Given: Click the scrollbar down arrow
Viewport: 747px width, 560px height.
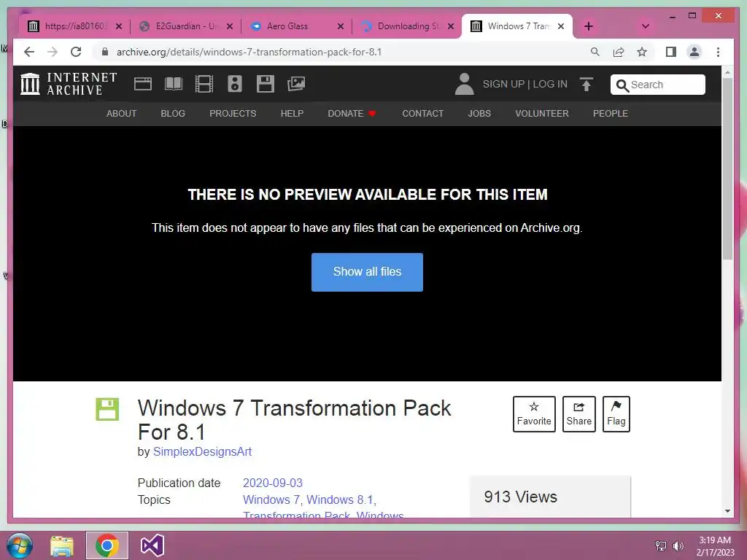Looking at the screenshot, I should pos(727,511).
